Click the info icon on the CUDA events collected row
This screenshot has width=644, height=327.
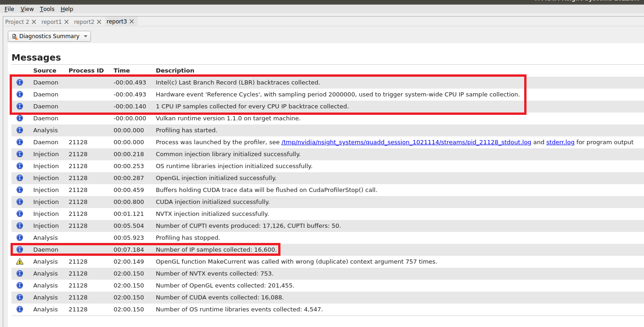click(20, 297)
